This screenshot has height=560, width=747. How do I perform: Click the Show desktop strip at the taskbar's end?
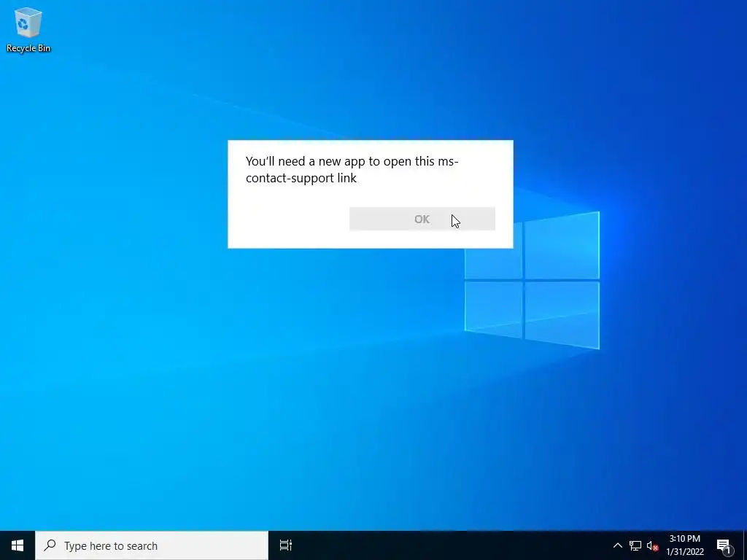pyautogui.click(x=745, y=545)
